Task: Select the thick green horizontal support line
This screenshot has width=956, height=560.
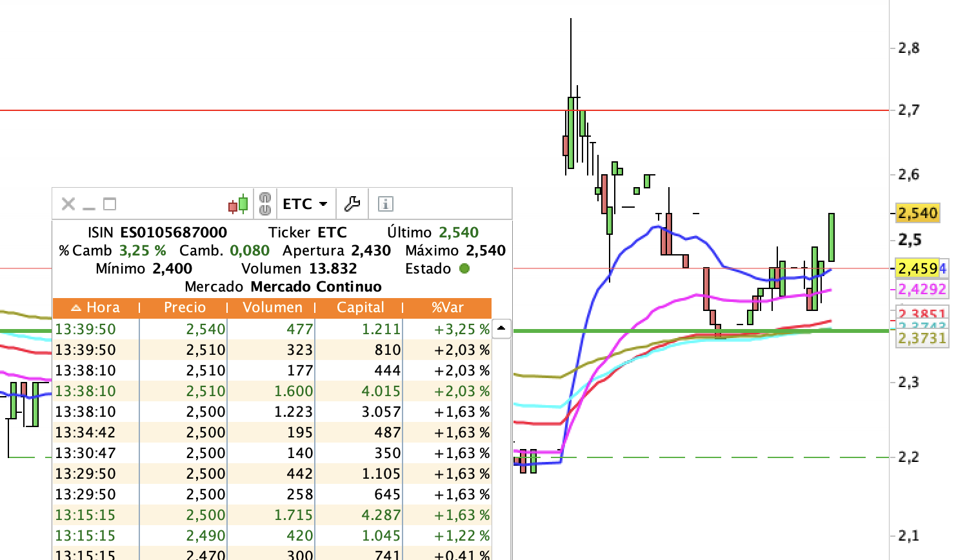Action: pyautogui.click(x=700, y=331)
